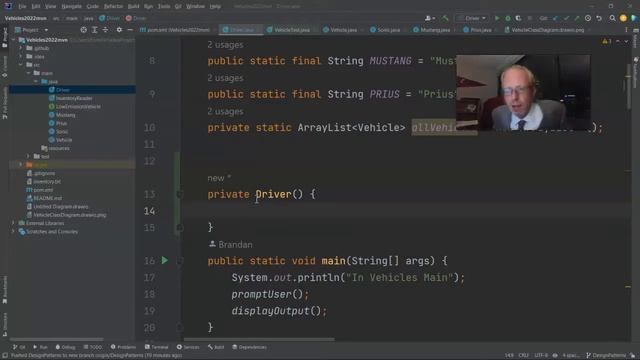Hide Project panel with minus icon
The height and width of the screenshot is (360, 640).
(130, 30)
